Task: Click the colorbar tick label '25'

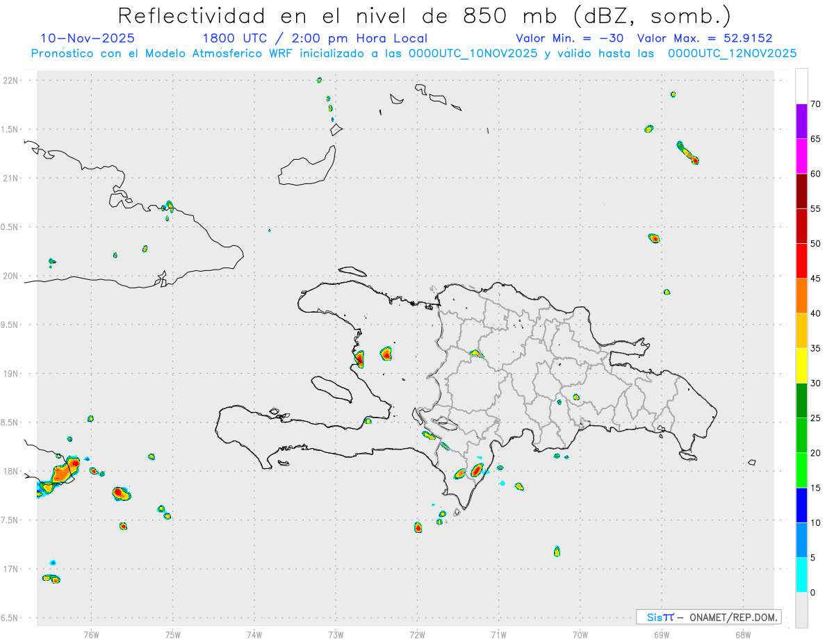Action: tap(816, 418)
